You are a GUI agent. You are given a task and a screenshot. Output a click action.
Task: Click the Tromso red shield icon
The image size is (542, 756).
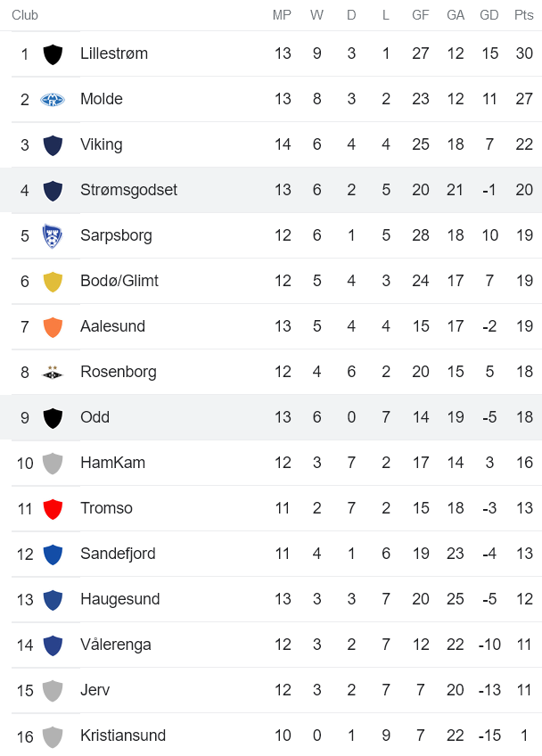tap(53, 509)
